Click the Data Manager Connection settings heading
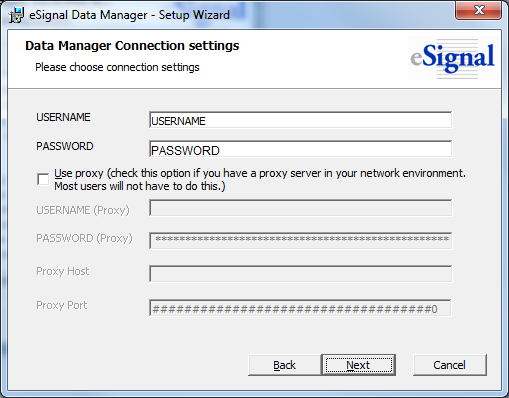This screenshot has width=509, height=398. 132,46
